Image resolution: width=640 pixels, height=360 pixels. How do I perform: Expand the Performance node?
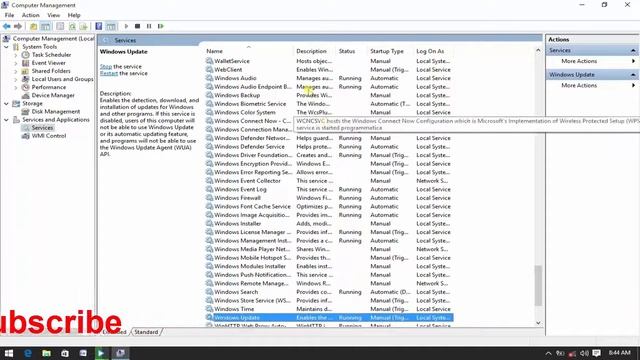point(16,87)
